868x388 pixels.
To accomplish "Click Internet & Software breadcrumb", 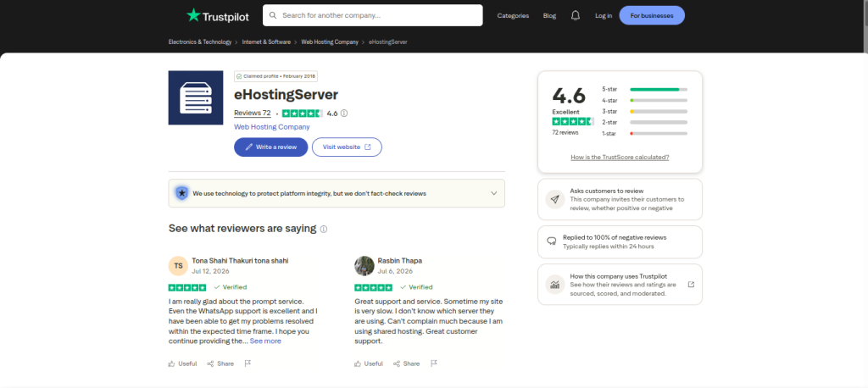I will point(266,42).
